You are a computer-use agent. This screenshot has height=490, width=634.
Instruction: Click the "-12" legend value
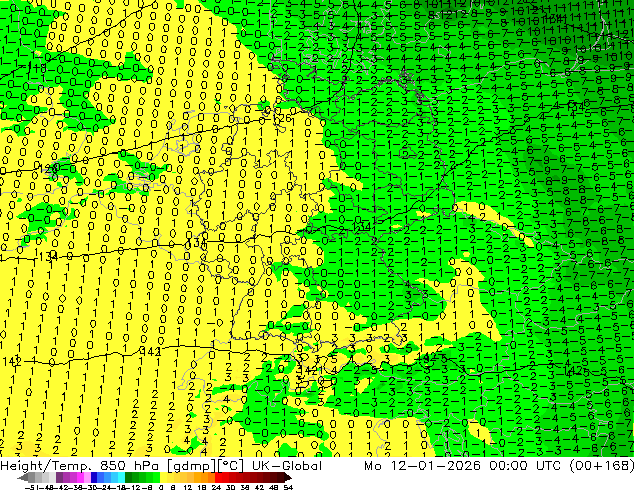pos(134,487)
